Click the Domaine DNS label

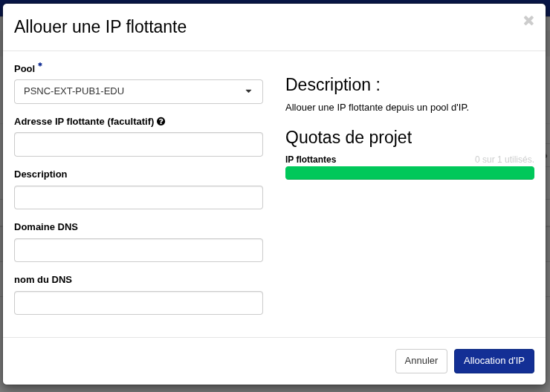(46, 226)
